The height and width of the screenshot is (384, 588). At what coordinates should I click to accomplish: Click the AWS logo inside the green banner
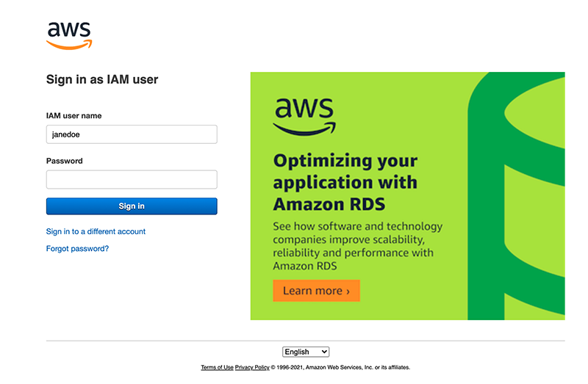[x=304, y=116]
